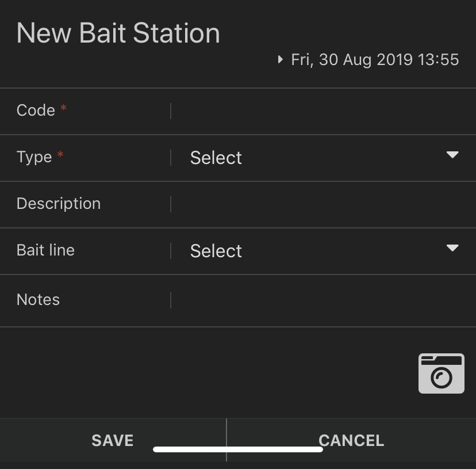The image size is (476, 469).
Task: Focus the Description text field
Action: click(x=323, y=204)
